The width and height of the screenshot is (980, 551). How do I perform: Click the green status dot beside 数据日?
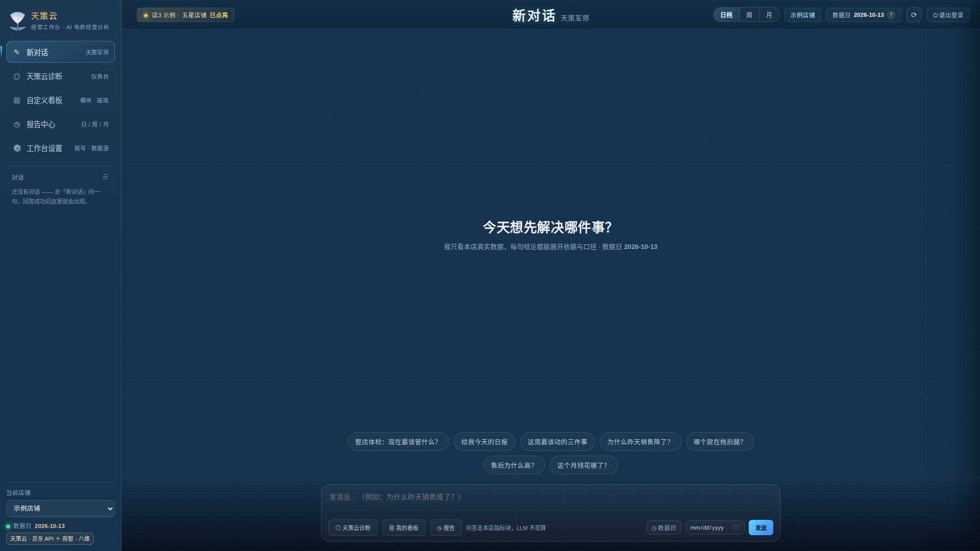[8, 526]
